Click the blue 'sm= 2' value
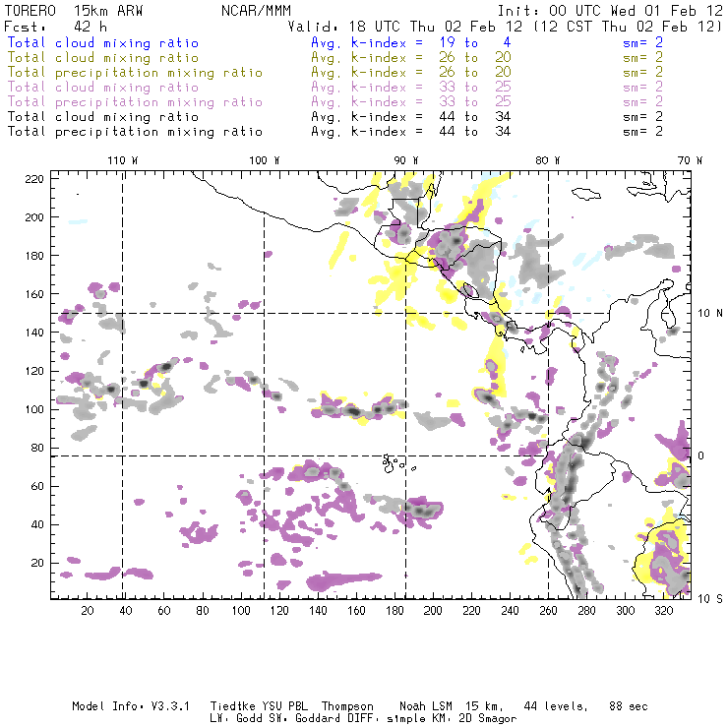Screen dimensions: 728x728 click(x=642, y=42)
